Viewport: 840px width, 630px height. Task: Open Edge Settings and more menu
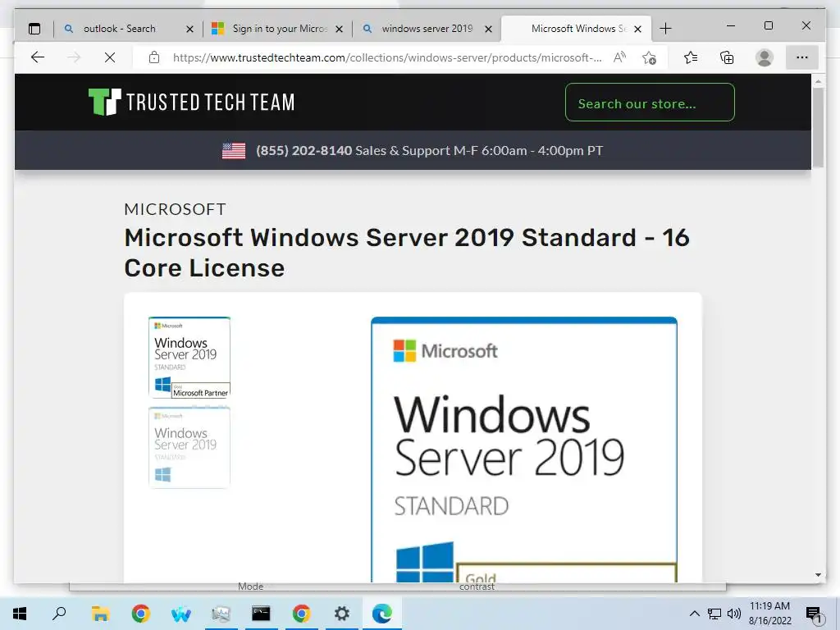(802, 57)
